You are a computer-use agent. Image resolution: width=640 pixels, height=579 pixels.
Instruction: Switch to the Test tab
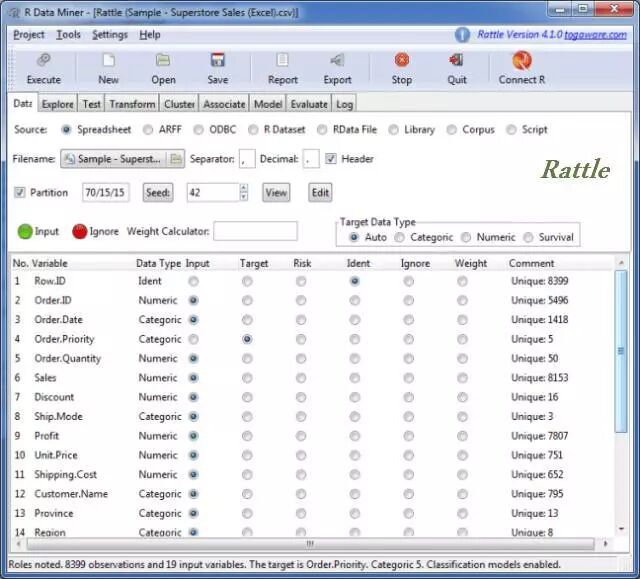click(91, 104)
